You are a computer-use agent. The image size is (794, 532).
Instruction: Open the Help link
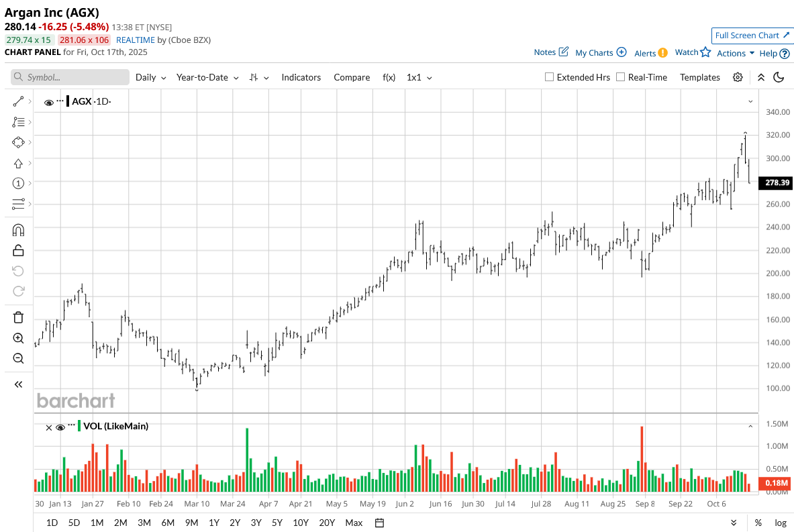(x=775, y=53)
